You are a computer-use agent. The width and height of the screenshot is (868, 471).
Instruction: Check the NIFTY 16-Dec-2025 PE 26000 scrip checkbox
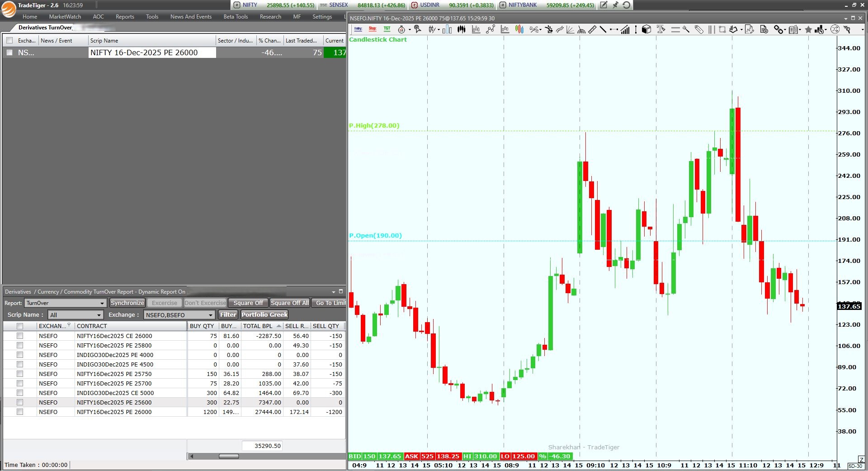(x=9, y=52)
